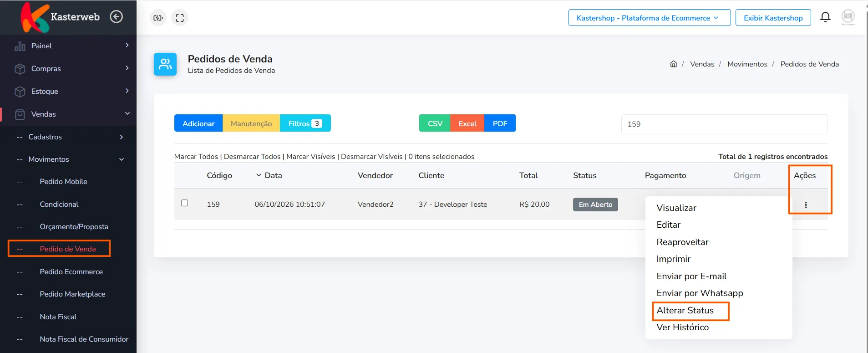Image resolution: width=868 pixels, height=353 pixels.
Task: Open Filtros button
Action: coord(305,123)
